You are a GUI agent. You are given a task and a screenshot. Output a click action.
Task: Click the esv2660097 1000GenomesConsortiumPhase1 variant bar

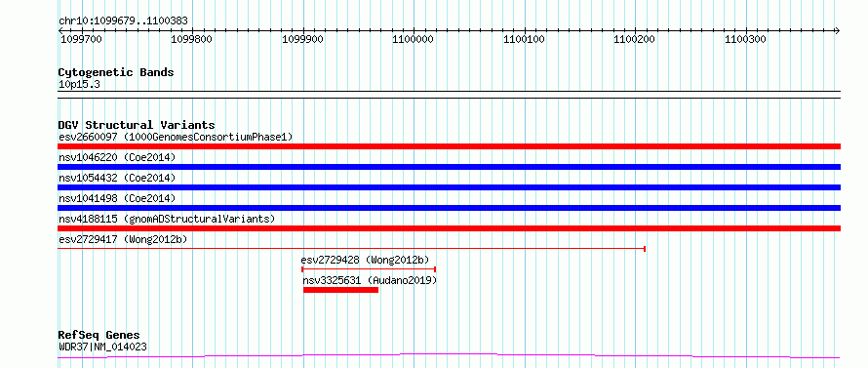tap(449, 146)
